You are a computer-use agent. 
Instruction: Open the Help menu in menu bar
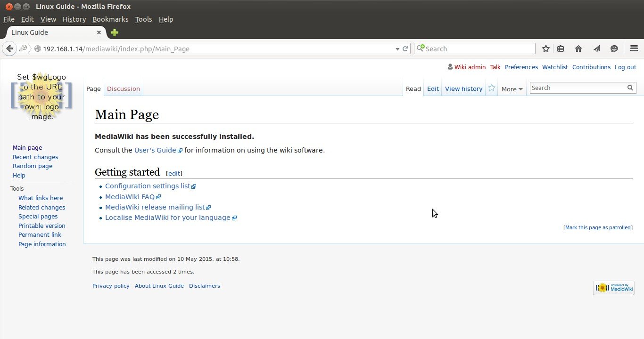pyautogui.click(x=166, y=19)
